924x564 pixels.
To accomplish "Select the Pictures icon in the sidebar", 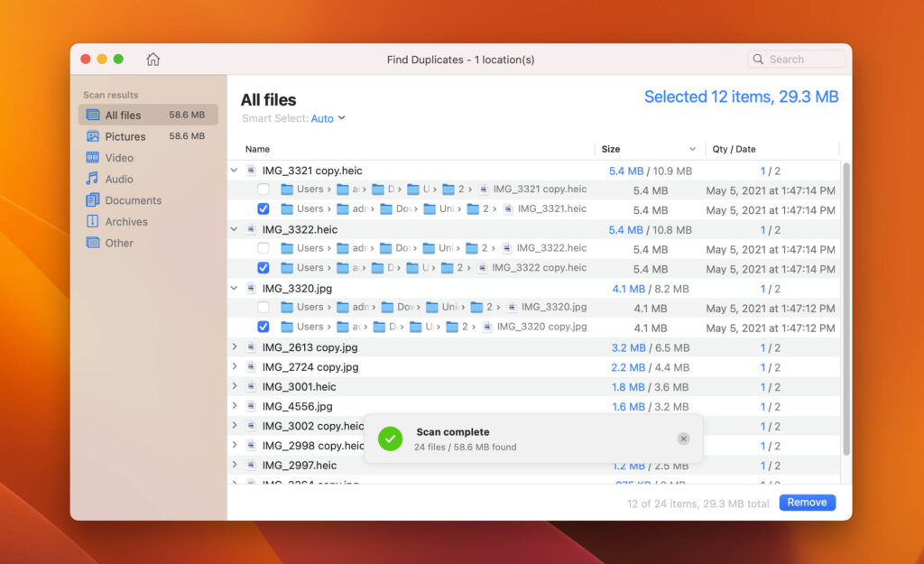I will click(x=92, y=136).
